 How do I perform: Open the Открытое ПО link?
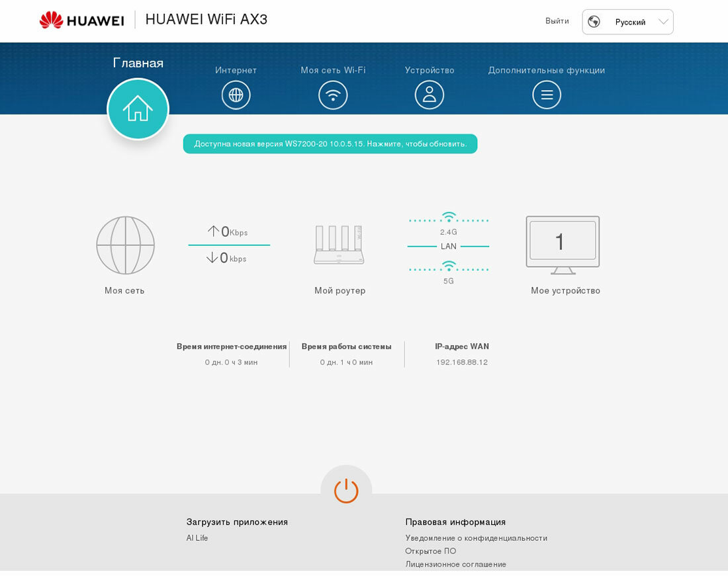[x=430, y=551]
